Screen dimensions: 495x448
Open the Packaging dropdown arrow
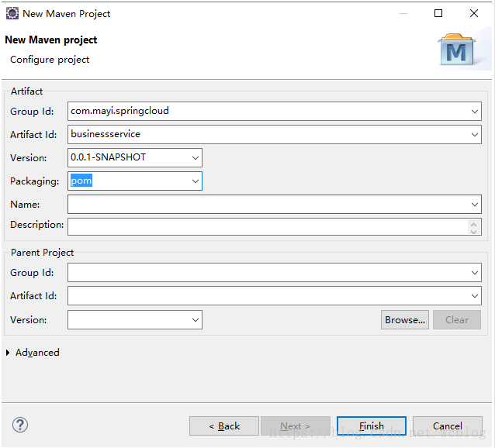[196, 181]
